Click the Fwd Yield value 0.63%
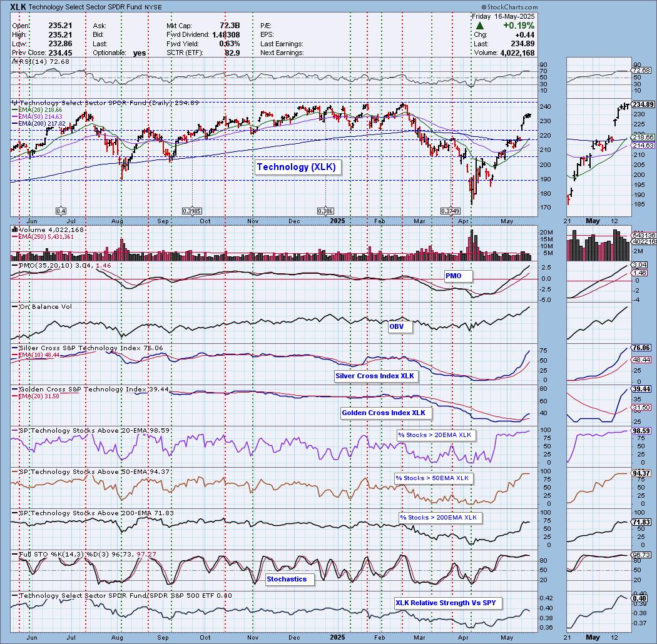This screenshot has height=644, width=657. (x=229, y=44)
